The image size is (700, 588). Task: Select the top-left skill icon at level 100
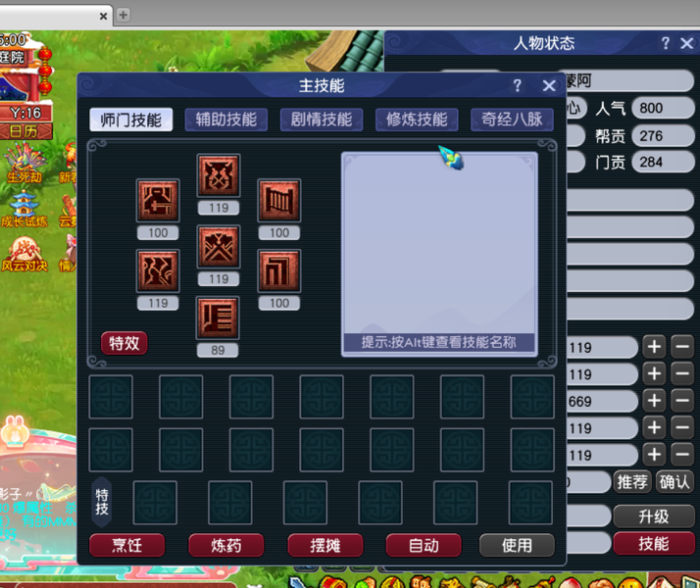tap(158, 202)
